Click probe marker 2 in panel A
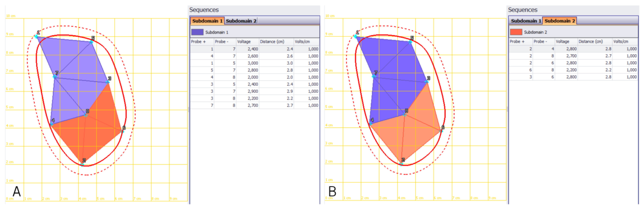 pos(82,164)
